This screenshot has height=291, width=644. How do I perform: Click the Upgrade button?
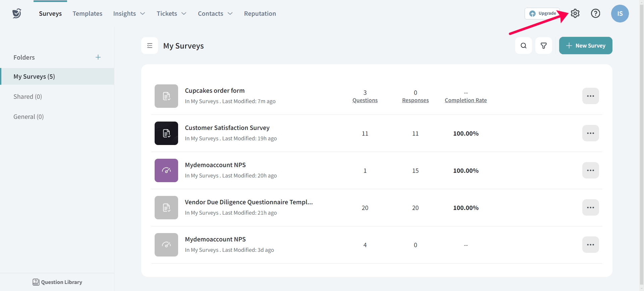tap(542, 13)
